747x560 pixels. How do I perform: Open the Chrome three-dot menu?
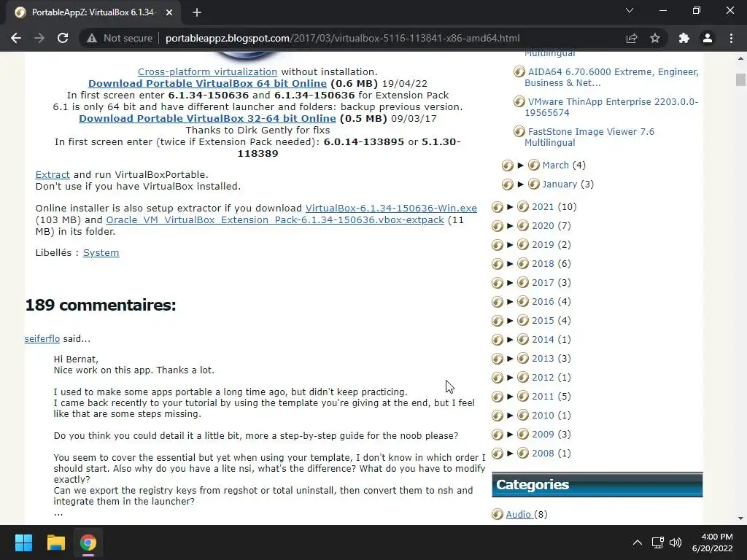(731, 38)
